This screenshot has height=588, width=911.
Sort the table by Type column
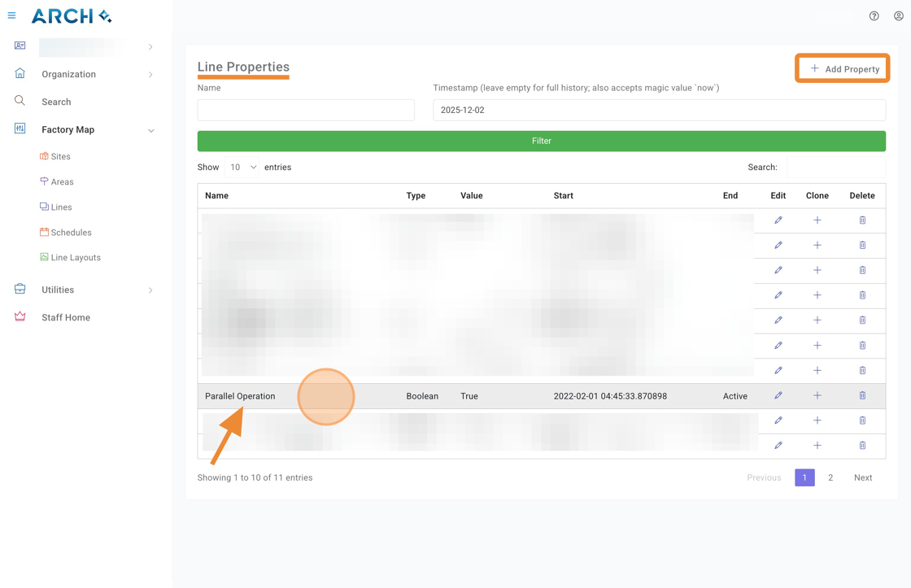(416, 196)
